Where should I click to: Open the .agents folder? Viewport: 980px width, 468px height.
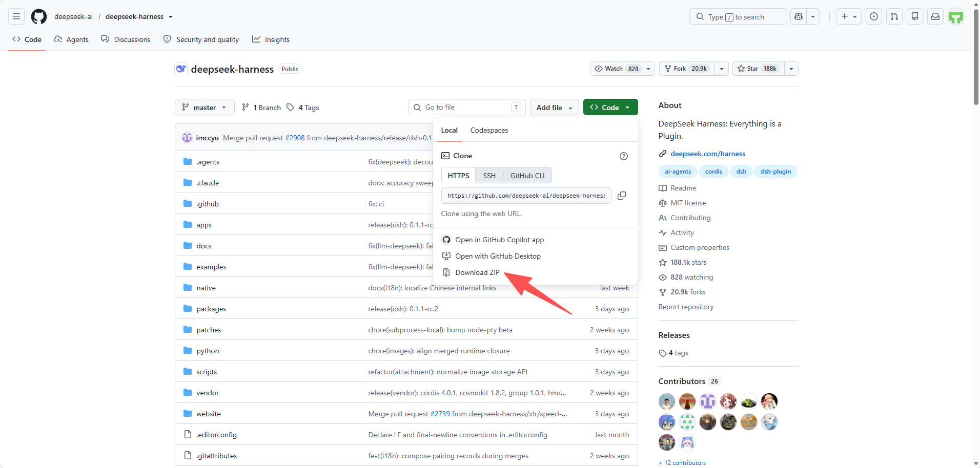208,162
